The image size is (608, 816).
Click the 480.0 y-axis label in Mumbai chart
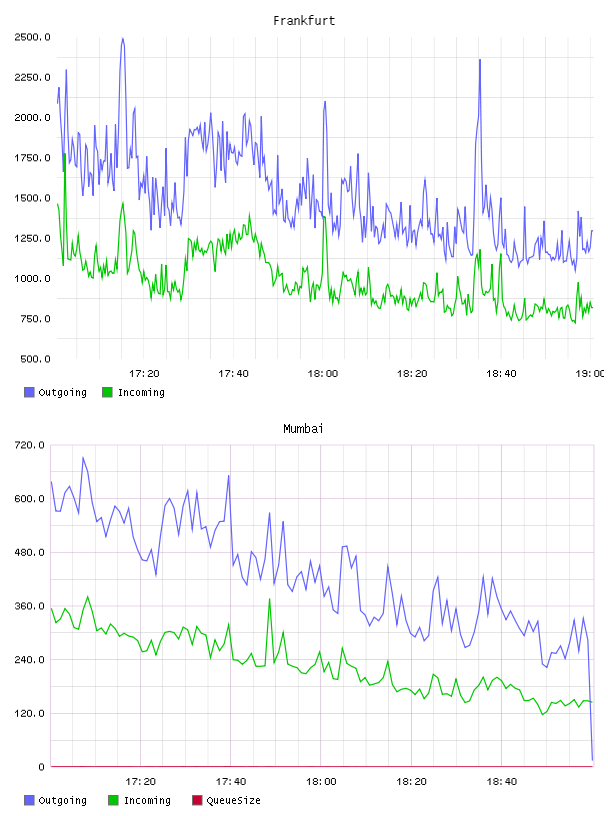pos(30,552)
